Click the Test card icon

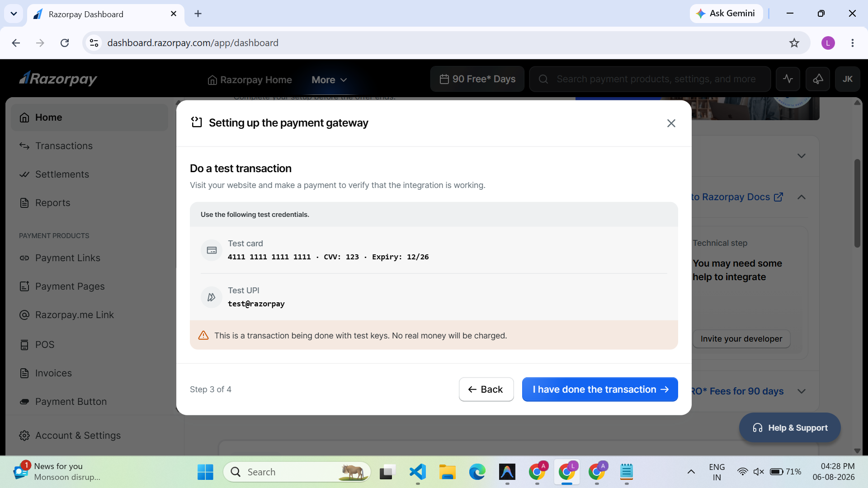tap(212, 250)
